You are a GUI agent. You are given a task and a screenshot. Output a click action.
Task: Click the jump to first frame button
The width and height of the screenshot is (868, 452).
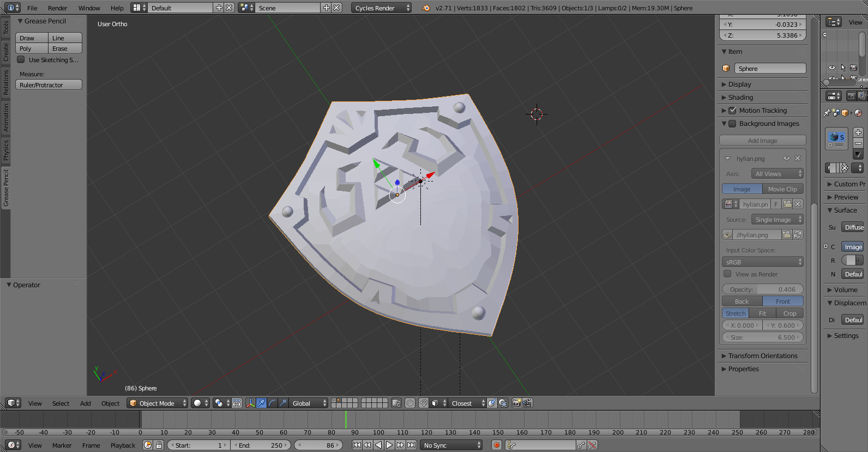(x=357, y=445)
